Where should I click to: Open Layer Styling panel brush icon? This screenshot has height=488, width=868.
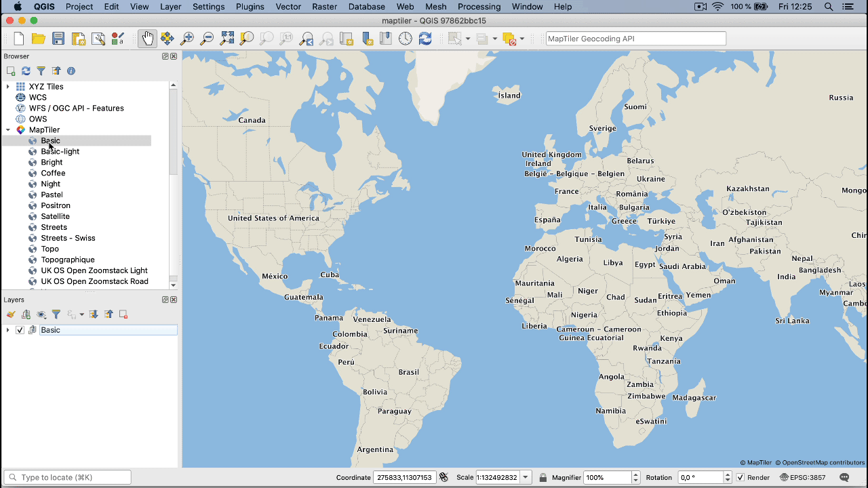click(x=11, y=314)
